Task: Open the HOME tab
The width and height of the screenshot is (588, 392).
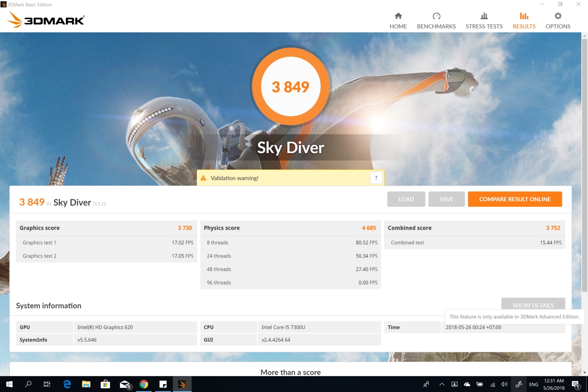Action: pyautogui.click(x=398, y=21)
